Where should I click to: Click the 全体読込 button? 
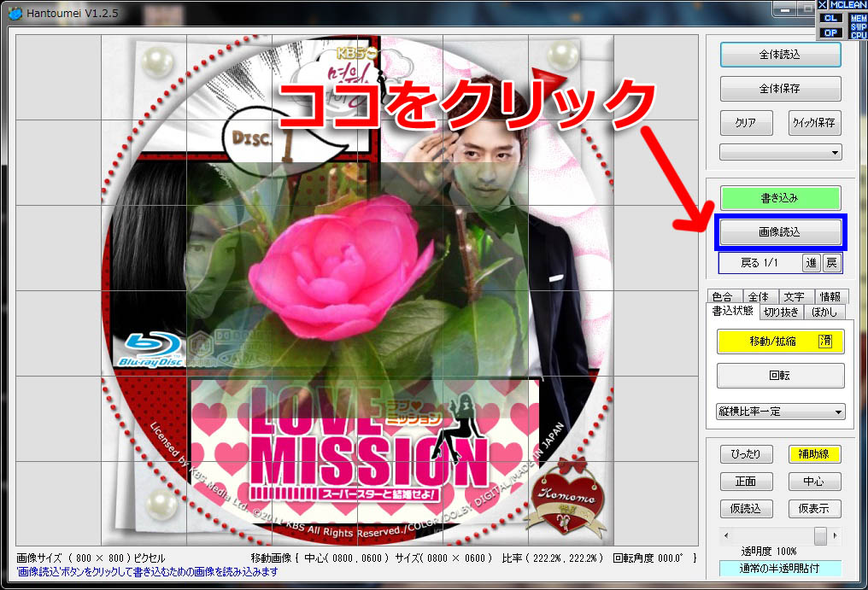[780, 55]
